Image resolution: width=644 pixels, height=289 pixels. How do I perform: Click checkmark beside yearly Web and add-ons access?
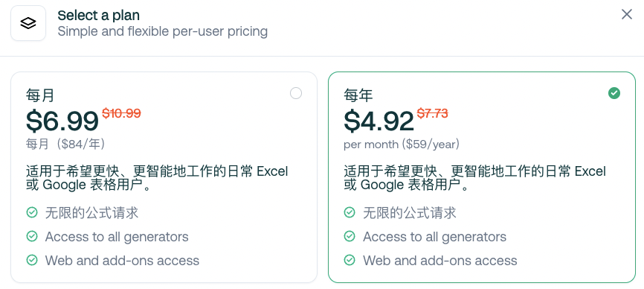tap(350, 260)
